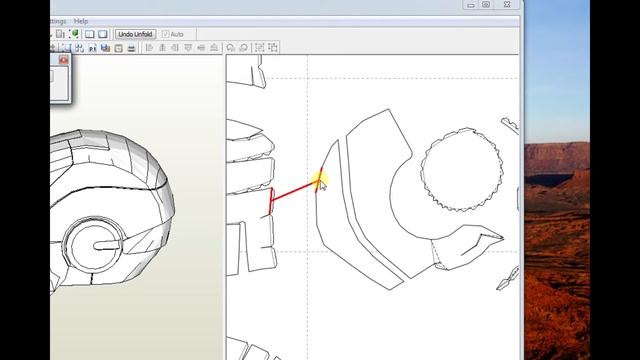Click the printer icon in the toolbar

pyautogui.click(x=131, y=48)
